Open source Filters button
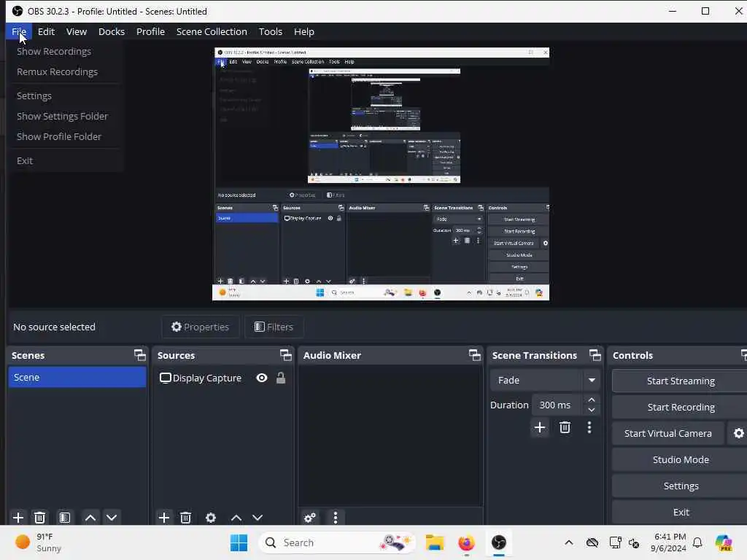This screenshot has height=560, width=747. coord(274,327)
